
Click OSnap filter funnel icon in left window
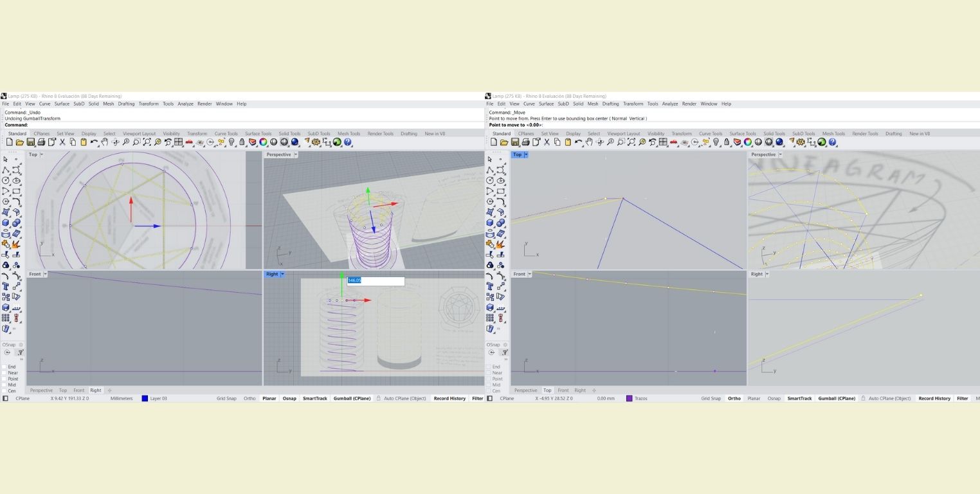(x=21, y=352)
